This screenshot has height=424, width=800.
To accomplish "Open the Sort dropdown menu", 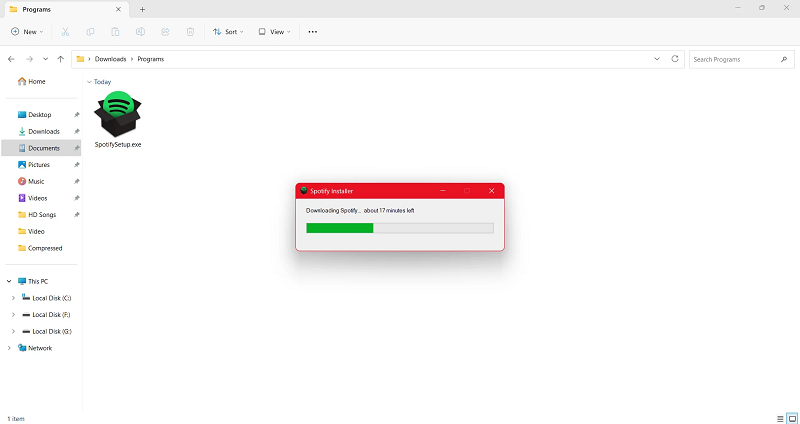I will (226, 31).
